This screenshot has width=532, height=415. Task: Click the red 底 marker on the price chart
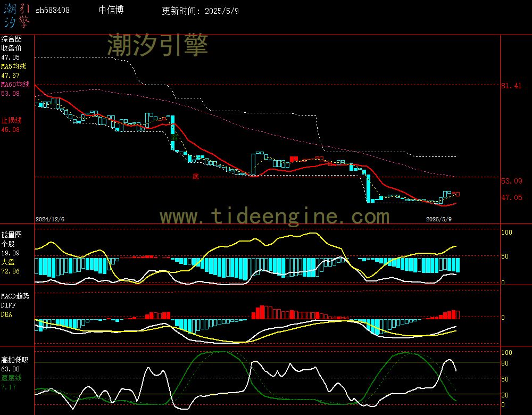coord(195,177)
